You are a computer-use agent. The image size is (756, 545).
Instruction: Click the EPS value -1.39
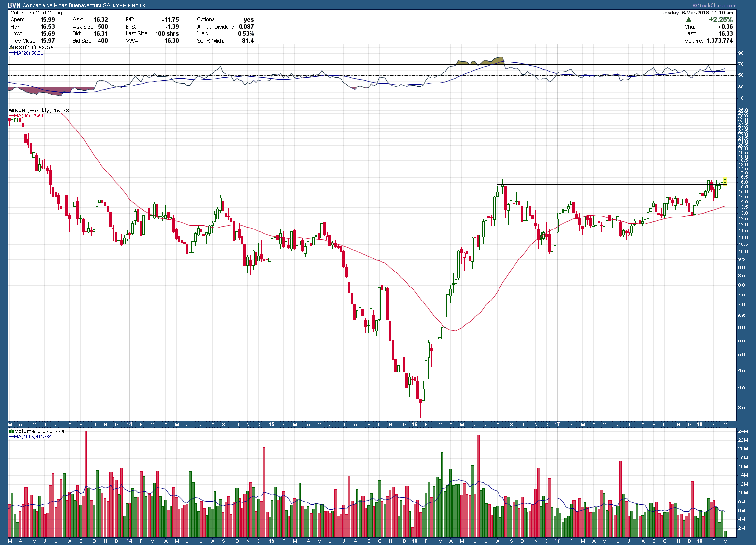172,27
